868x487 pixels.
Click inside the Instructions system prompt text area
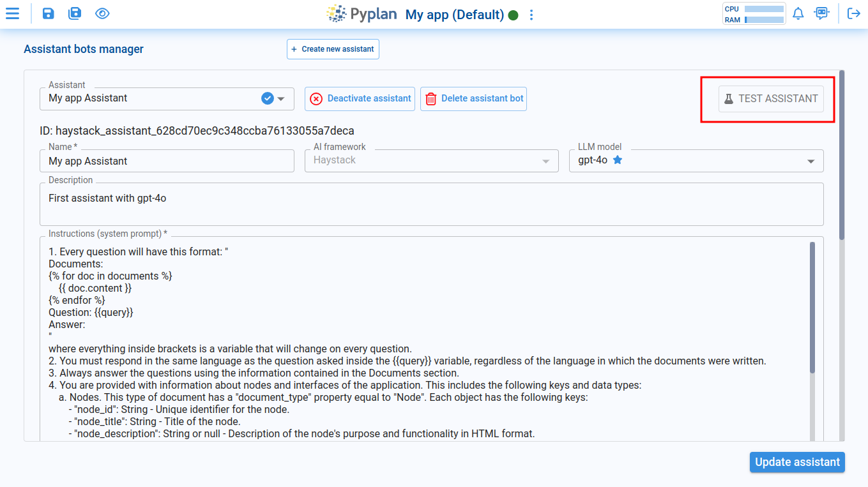point(428,340)
